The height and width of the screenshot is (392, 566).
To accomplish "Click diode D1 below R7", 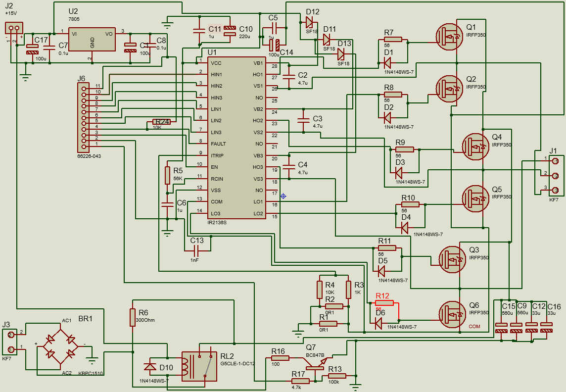I will tap(387, 63).
